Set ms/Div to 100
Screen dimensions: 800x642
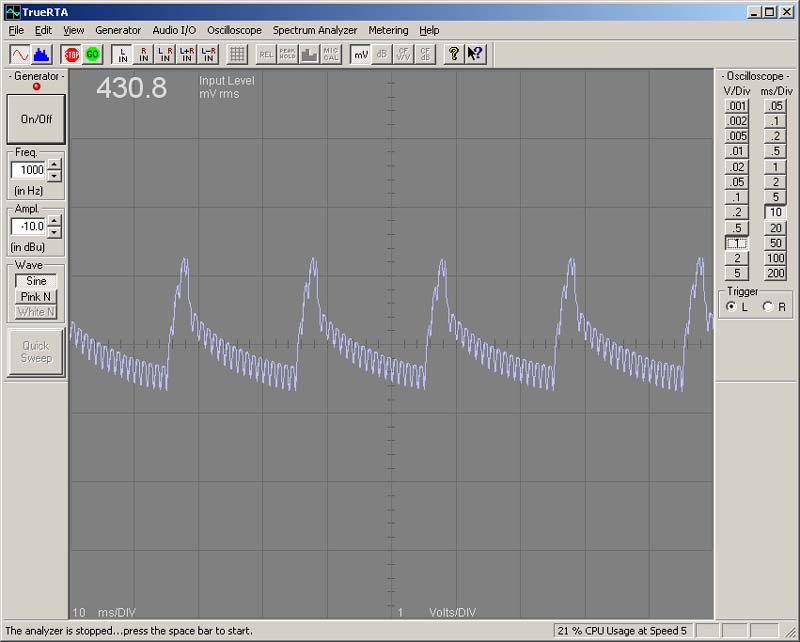click(x=775, y=258)
